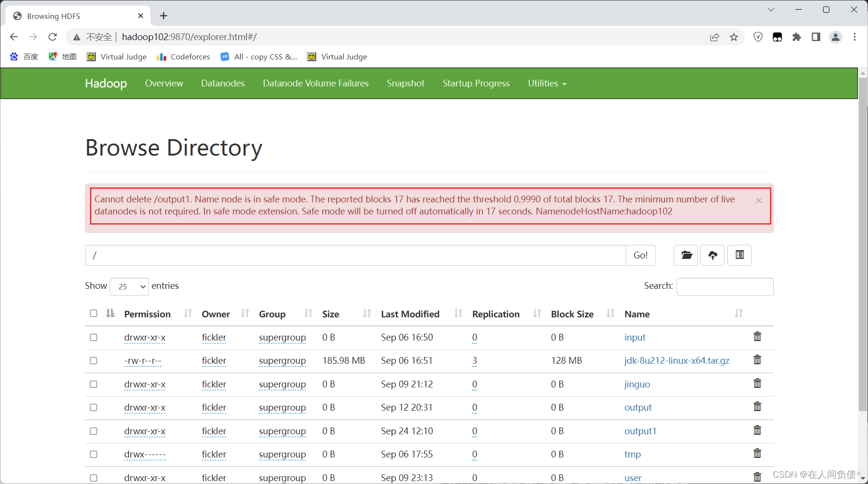
Task: Sort table by Last Modified column
Action: click(422, 314)
